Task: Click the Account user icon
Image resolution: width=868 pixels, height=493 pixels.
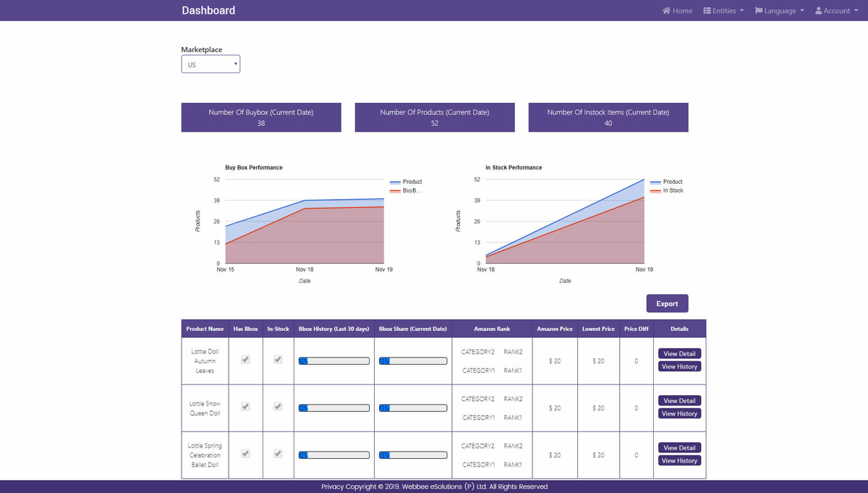Action: point(818,11)
